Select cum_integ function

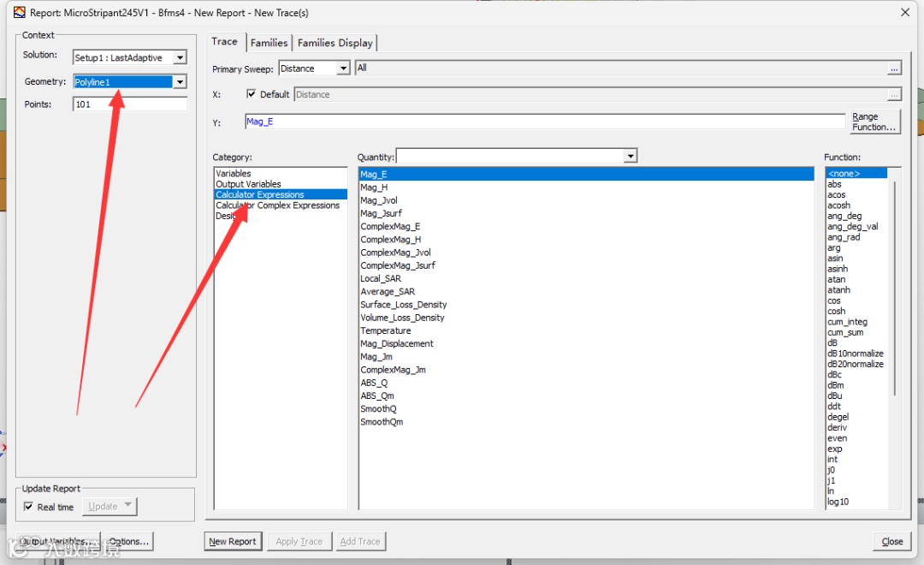(x=847, y=322)
